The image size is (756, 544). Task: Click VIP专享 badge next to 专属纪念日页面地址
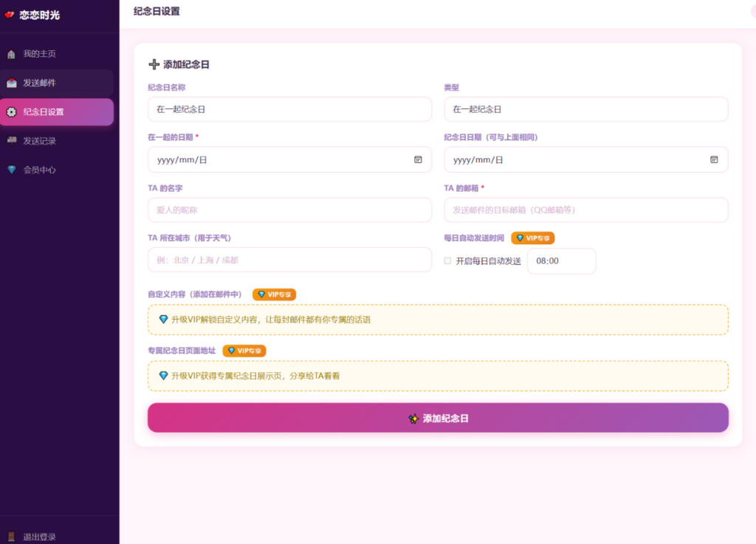[x=244, y=351]
